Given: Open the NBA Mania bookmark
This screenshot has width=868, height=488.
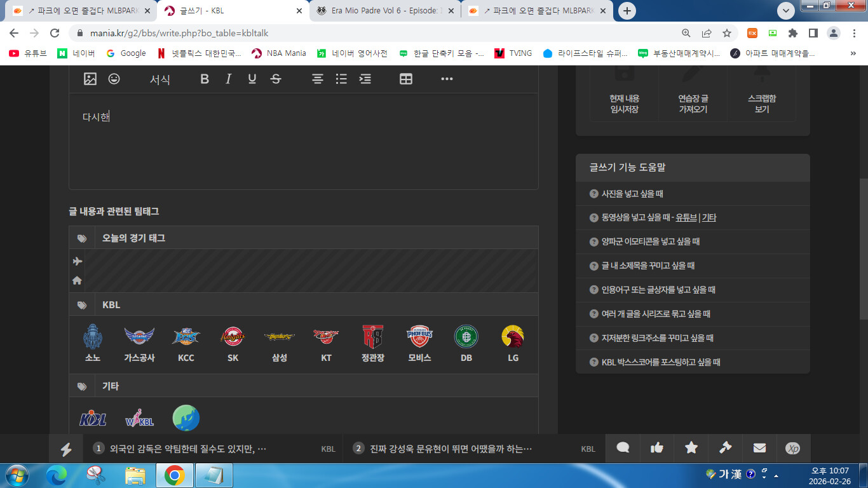Looking at the screenshot, I should (279, 53).
